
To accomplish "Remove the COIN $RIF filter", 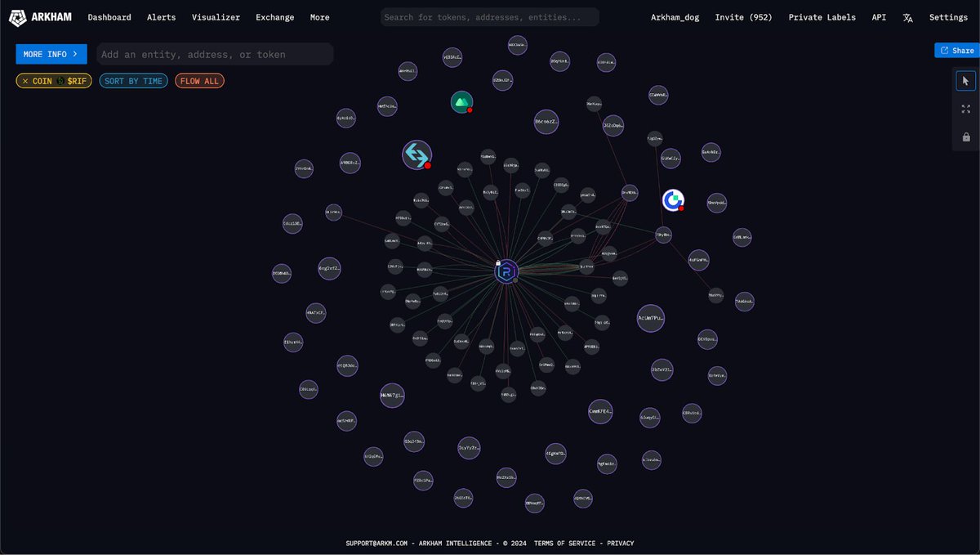I will pos(25,81).
